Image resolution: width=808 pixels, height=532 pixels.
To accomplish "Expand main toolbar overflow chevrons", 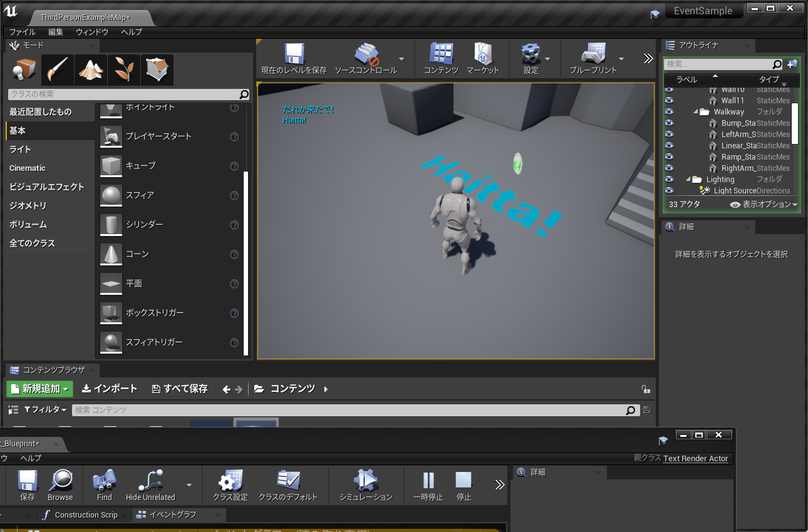I will coord(648,58).
